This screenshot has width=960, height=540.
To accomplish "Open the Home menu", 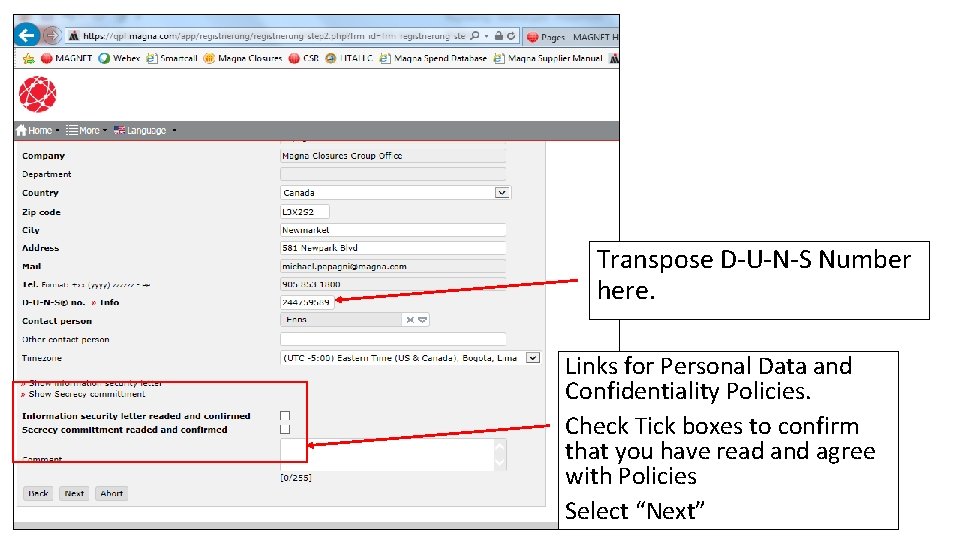I will pos(37,130).
